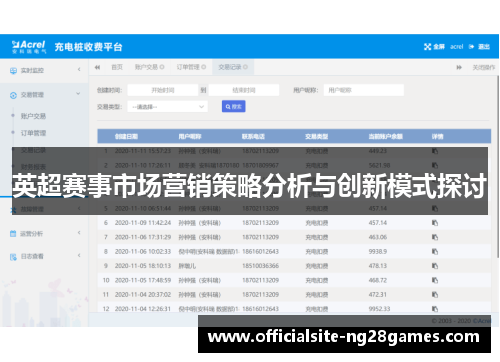Click phone number 18510036366
The height and width of the screenshot is (362, 500).
(260, 266)
